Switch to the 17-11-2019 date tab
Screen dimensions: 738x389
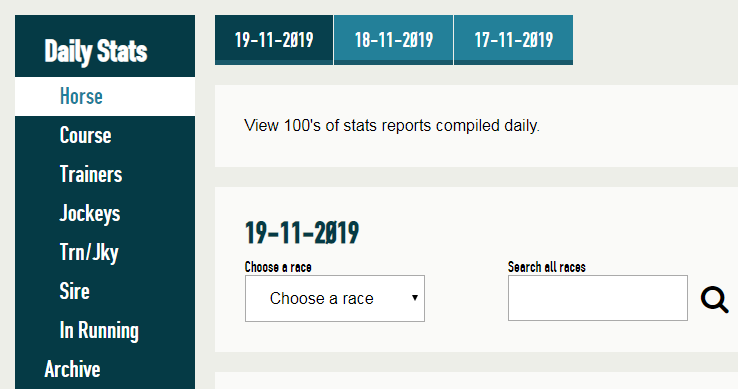(513, 40)
